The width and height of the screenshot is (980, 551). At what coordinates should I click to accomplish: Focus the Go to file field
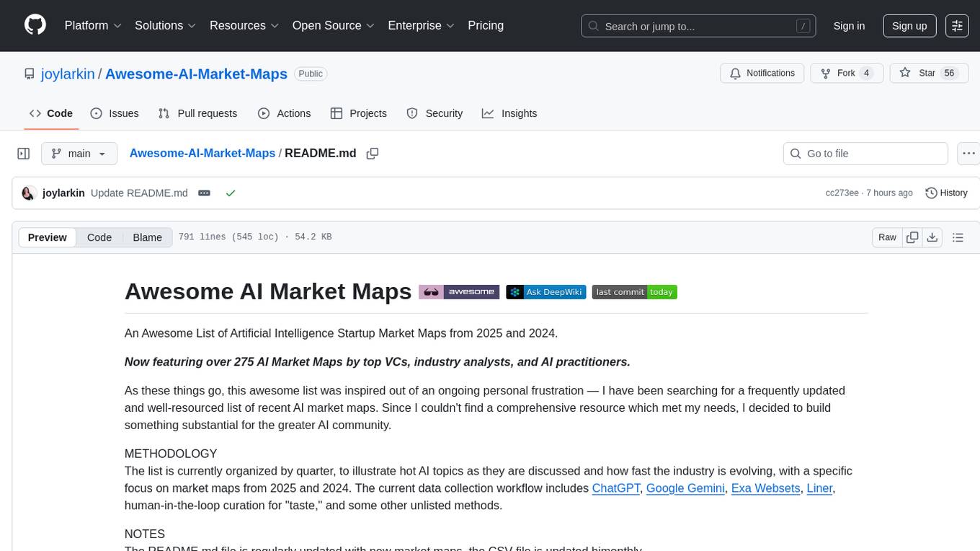tap(865, 154)
